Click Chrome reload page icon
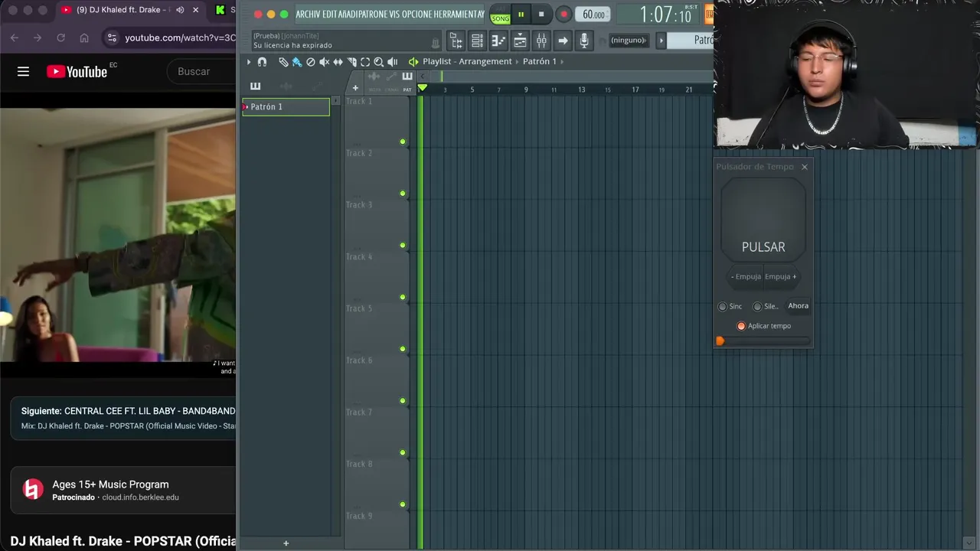Viewport: 980px width, 551px height. 60,37
